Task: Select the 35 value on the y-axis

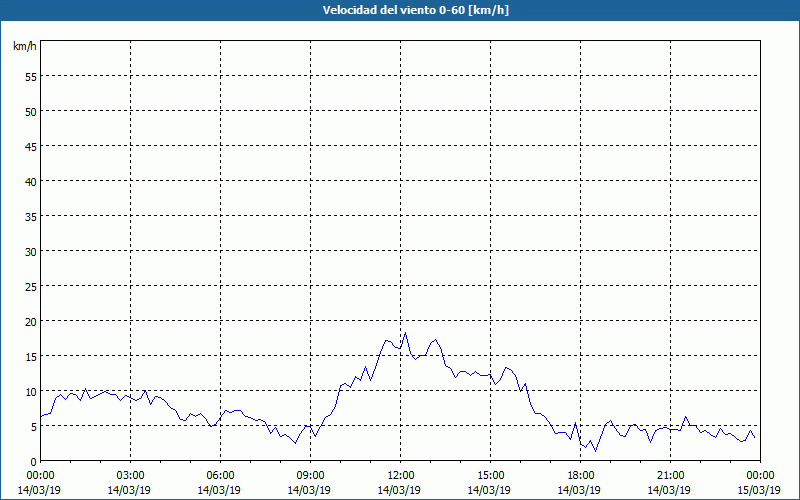Action: point(31,216)
